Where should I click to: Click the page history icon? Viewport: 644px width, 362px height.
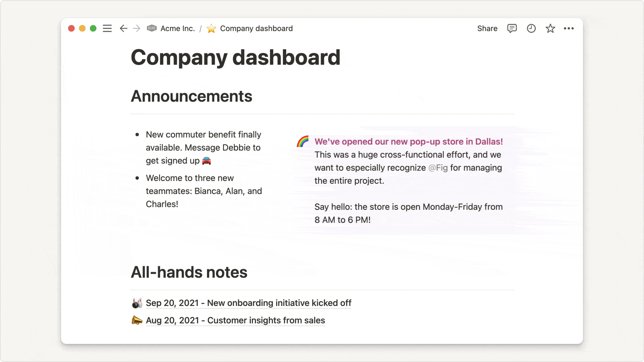click(531, 28)
